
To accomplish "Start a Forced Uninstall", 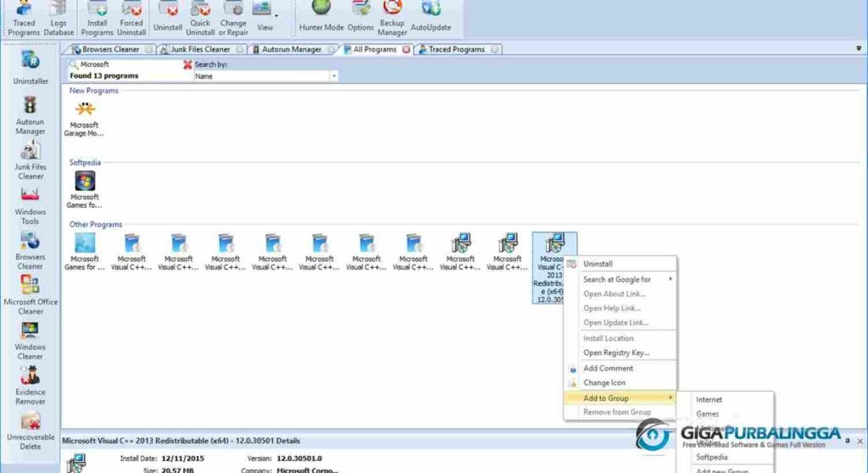I will (x=131, y=19).
